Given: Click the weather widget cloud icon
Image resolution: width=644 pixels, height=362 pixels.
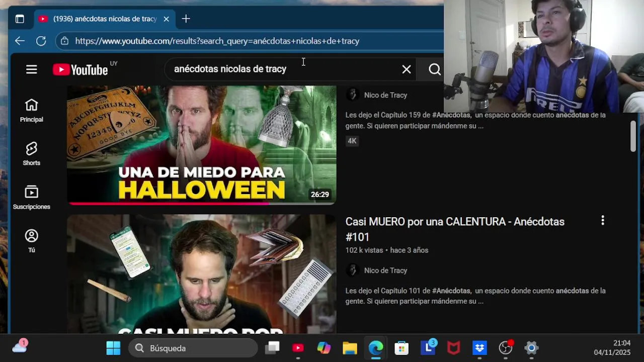Looking at the screenshot, I should (20, 347).
